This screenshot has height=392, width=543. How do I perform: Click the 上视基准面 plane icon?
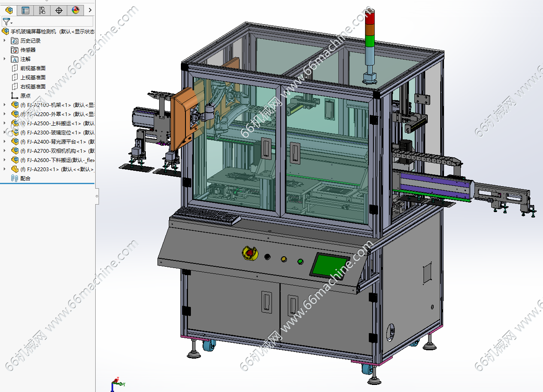tap(15, 77)
